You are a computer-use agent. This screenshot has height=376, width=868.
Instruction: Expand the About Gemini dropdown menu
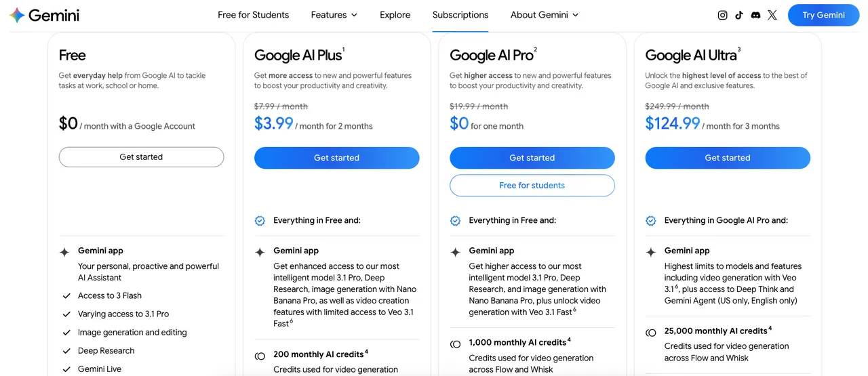pos(545,15)
